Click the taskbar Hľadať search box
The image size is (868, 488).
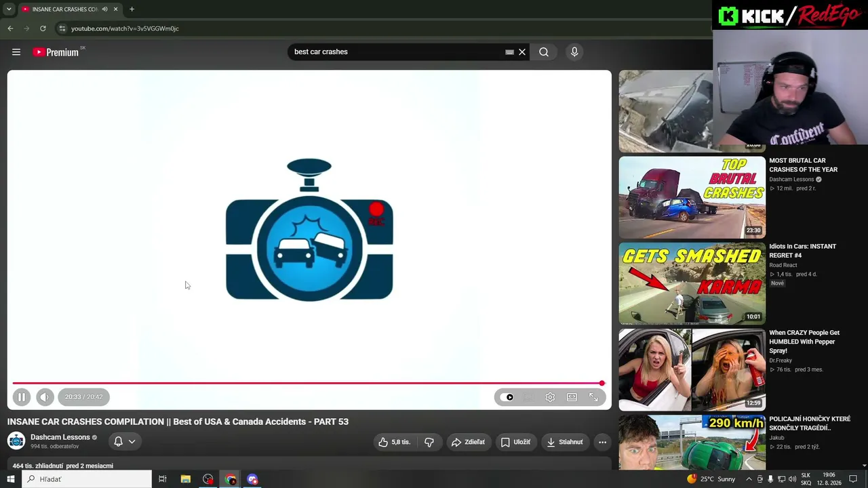(x=87, y=479)
